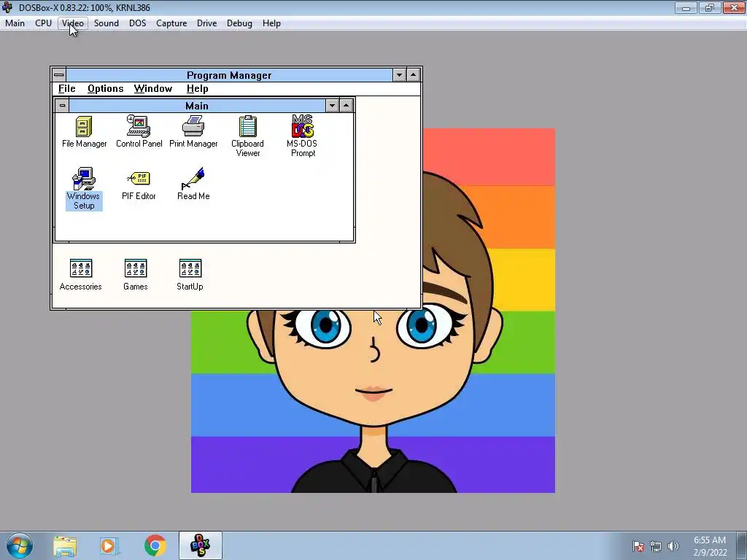
Task: Open the Program Manager control-menu box
Action: coord(59,75)
